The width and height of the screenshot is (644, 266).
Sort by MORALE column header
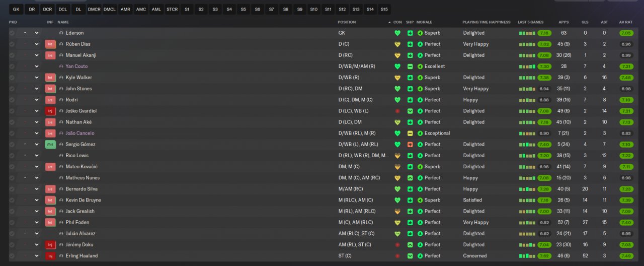pos(424,22)
